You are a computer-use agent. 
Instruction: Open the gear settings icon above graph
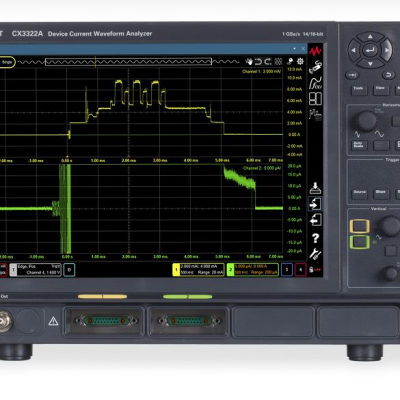click(x=300, y=61)
